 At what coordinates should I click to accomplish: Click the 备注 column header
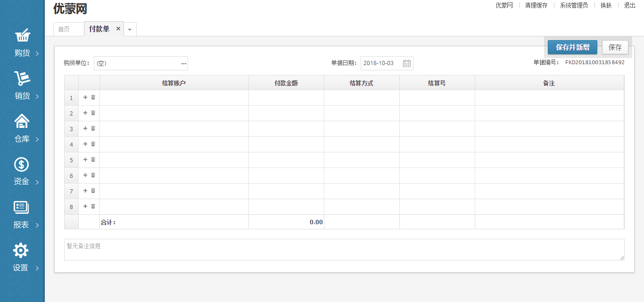pos(549,83)
